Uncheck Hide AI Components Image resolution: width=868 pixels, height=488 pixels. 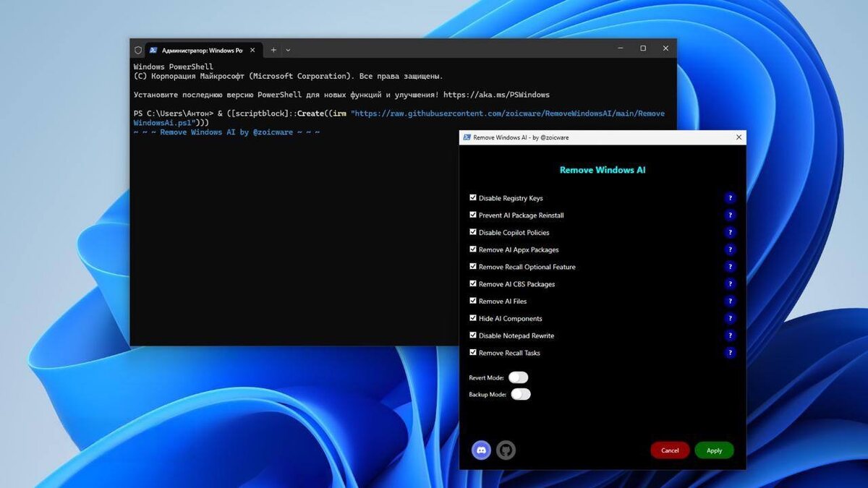coord(473,318)
